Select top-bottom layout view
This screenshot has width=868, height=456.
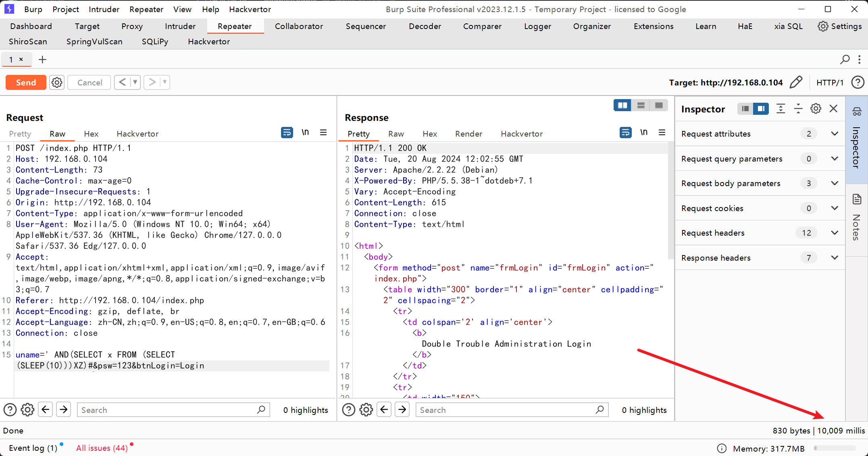coord(641,106)
